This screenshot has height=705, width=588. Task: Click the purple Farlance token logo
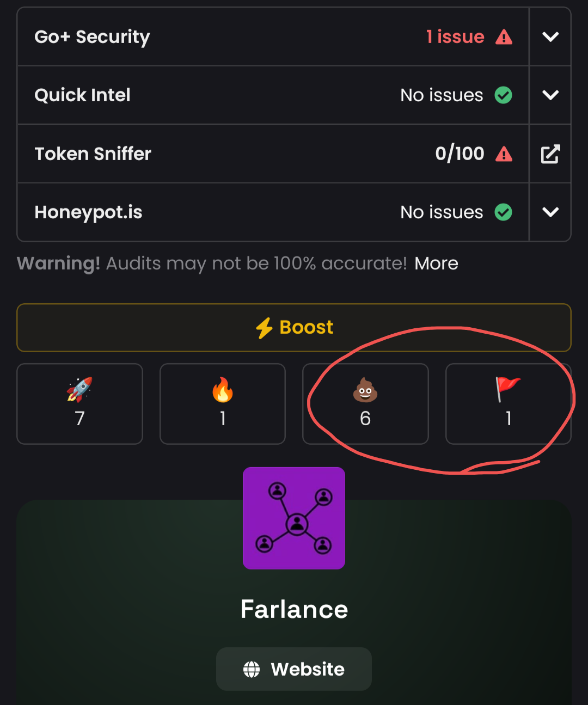click(x=294, y=518)
